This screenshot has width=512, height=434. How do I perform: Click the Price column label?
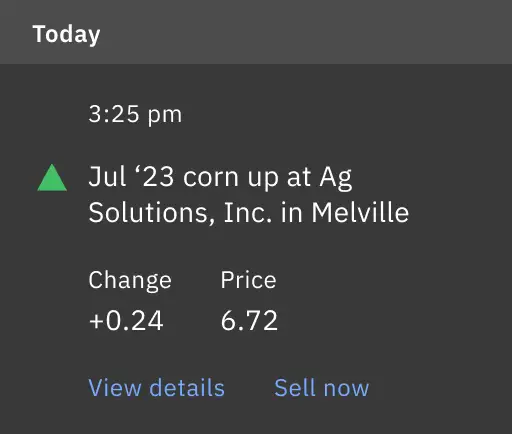click(x=248, y=279)
